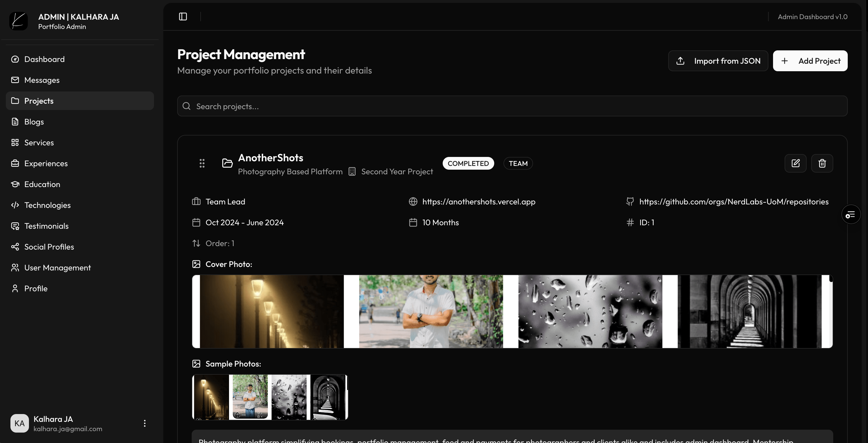
Task: Focus the Search projects input field
Action: coord(512,106)
